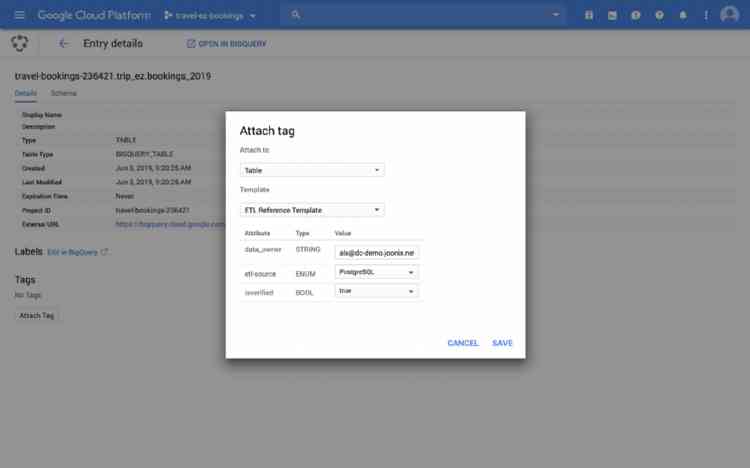Click the Google Cloud Platform logo text
The width and height of the screenshot is (750, 468).
coord(94,15)
